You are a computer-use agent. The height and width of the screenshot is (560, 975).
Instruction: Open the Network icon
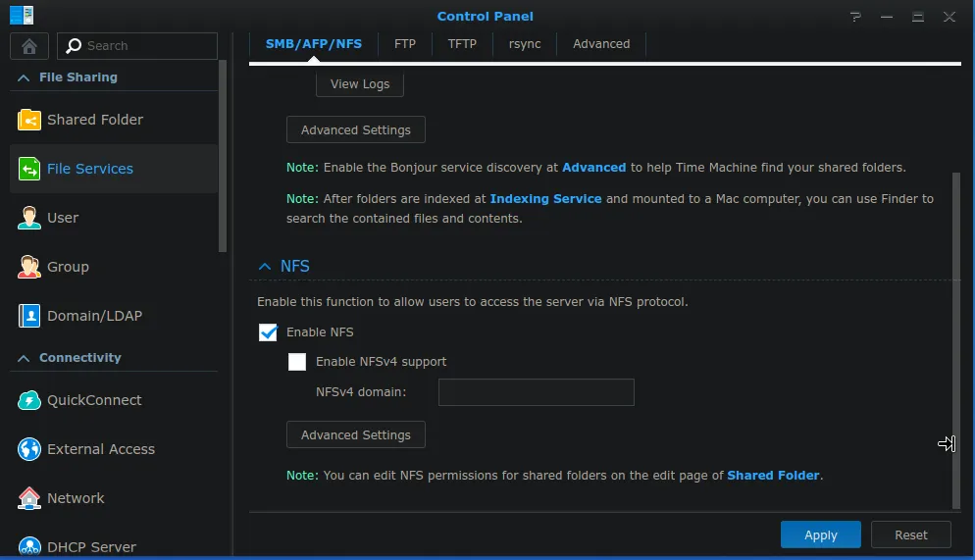[29, 498]
